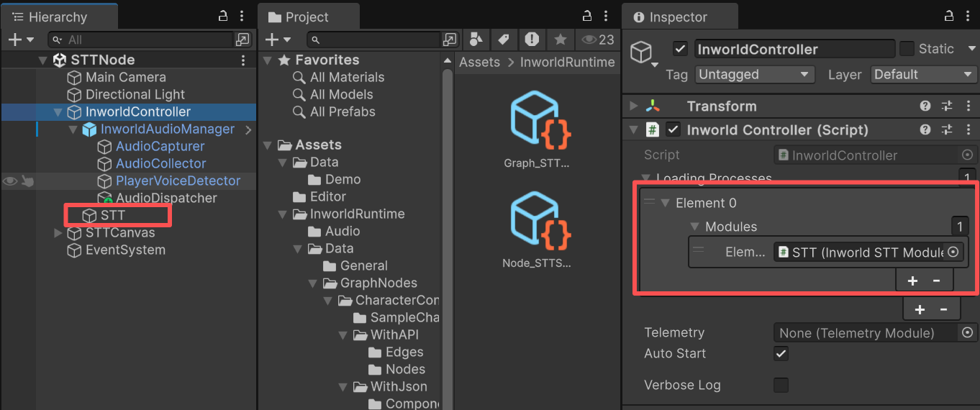Open Project create plus dropdown

tap(278, 40)
